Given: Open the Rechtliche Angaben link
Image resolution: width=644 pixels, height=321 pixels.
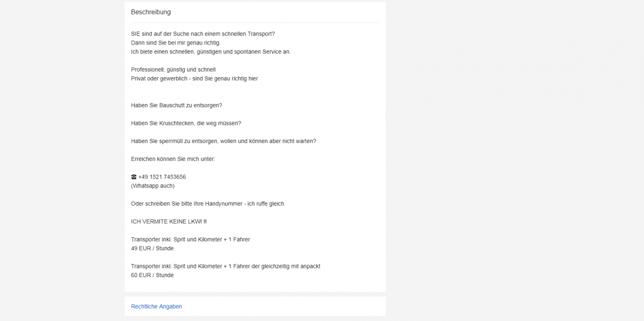Looking at the screenshot, I should click(156, 307).
